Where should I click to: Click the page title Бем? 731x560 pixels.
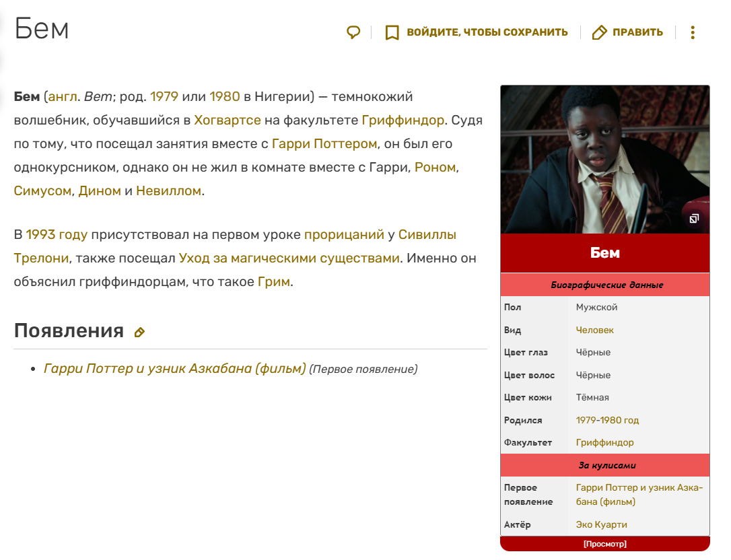(42, 29)
